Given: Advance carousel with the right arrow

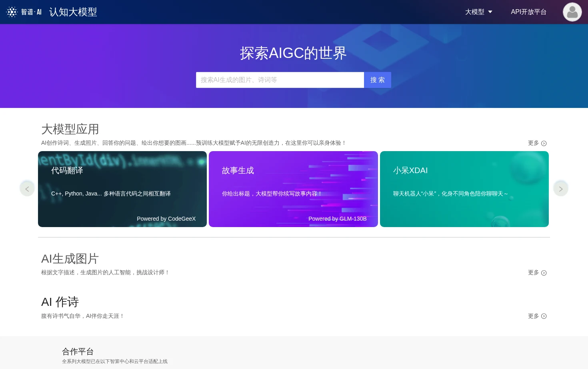Looking at the screenshot, I should coord(561,188).
